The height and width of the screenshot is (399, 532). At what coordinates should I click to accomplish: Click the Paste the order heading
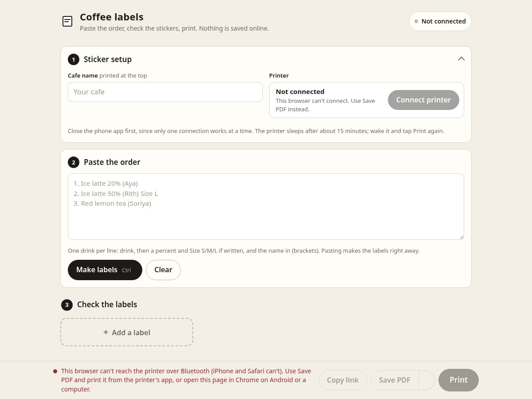(112, 162)
